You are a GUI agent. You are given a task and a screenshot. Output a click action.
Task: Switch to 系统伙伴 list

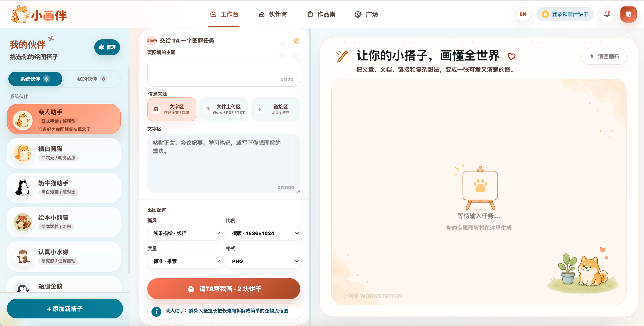[x=35, y=79]
